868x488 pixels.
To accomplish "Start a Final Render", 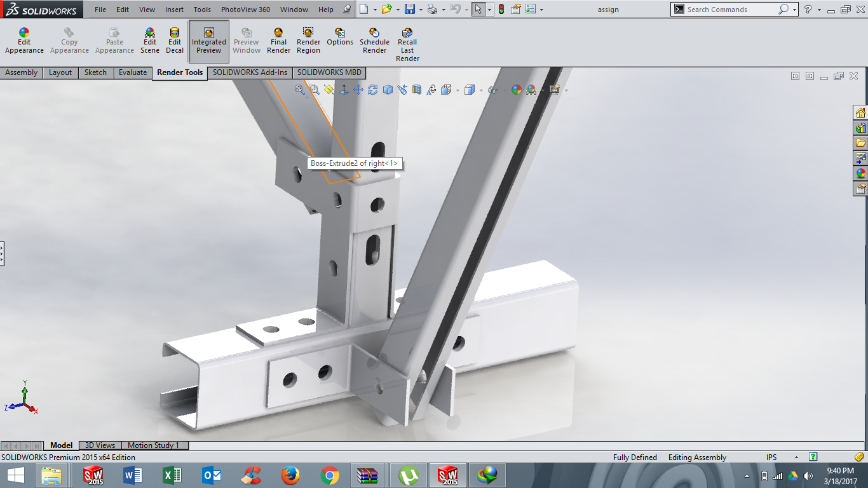I will pos(278,41).
